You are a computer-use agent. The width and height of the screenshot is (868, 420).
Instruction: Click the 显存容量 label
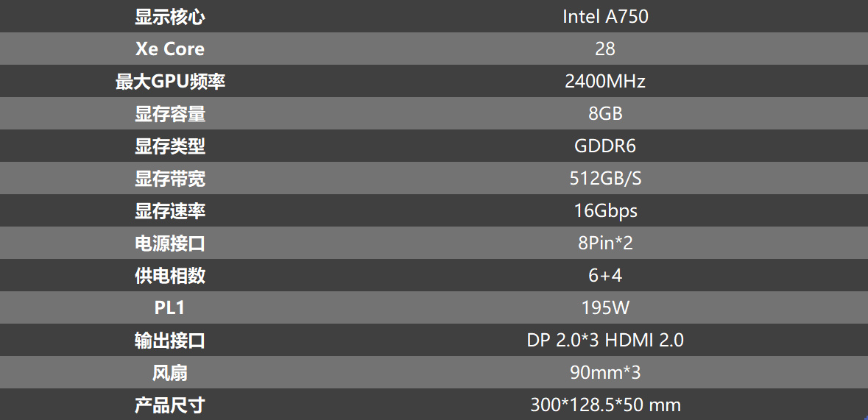[x=170, y=113]
